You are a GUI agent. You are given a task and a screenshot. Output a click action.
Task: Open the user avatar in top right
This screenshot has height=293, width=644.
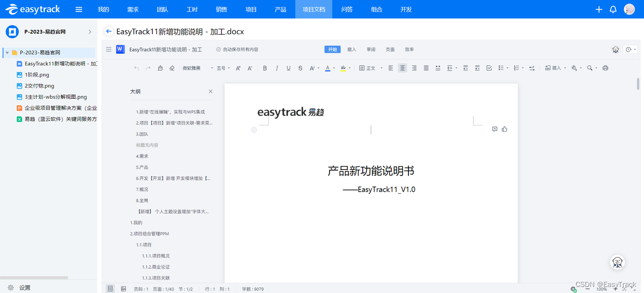click(629, 9)
